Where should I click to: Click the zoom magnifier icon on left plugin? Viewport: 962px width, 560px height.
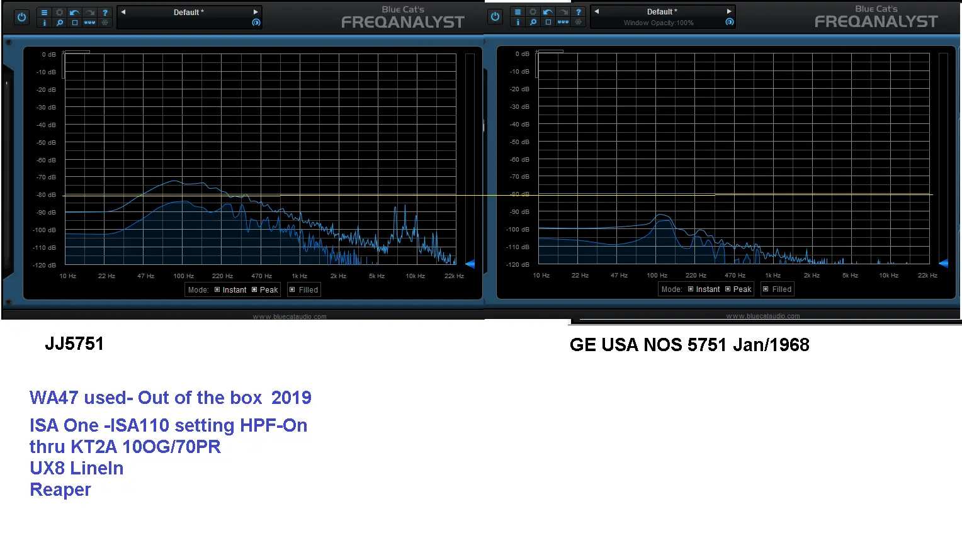click(x=59, y=23)
